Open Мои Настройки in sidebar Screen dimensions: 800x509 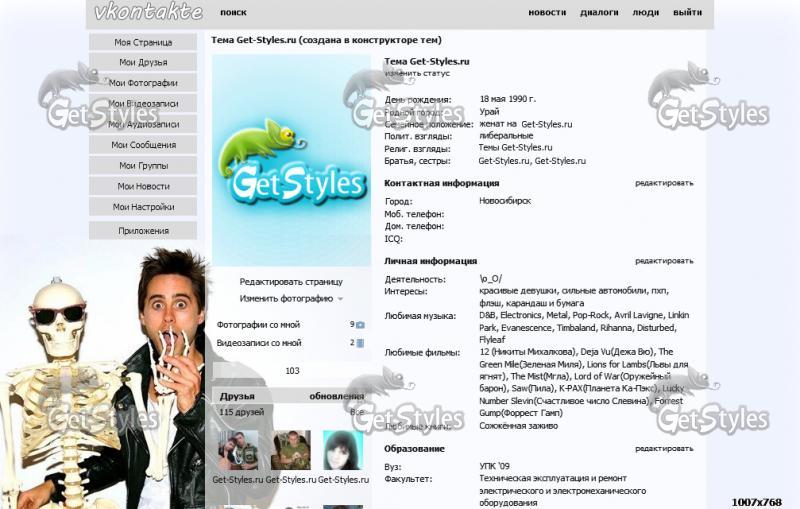[x=143, y=207]
